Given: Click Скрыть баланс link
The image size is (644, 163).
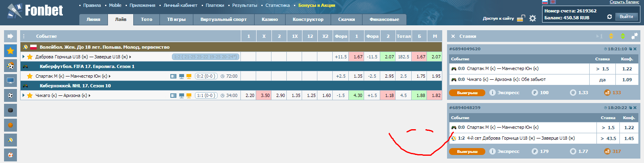Looking at the screenshot, I should pos(624,2).
